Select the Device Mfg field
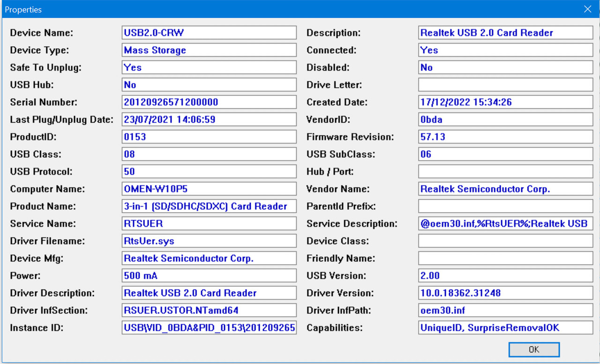 coord(209,258)
